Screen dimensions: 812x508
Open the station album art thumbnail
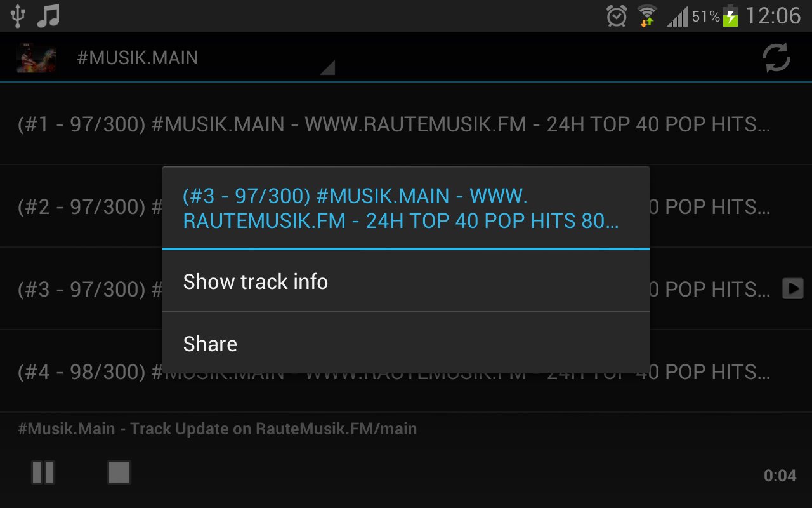click(36, 58)
